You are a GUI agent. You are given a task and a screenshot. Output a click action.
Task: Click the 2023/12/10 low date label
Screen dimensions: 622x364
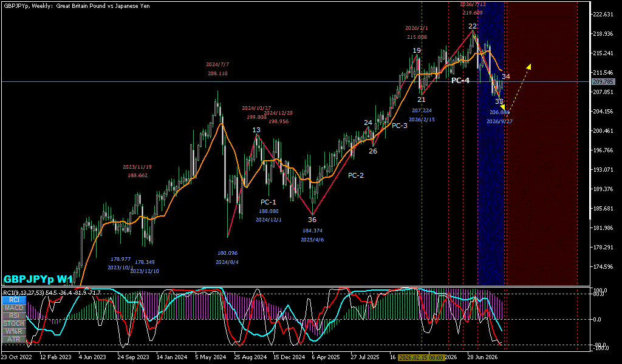click(x=145, y=271)
